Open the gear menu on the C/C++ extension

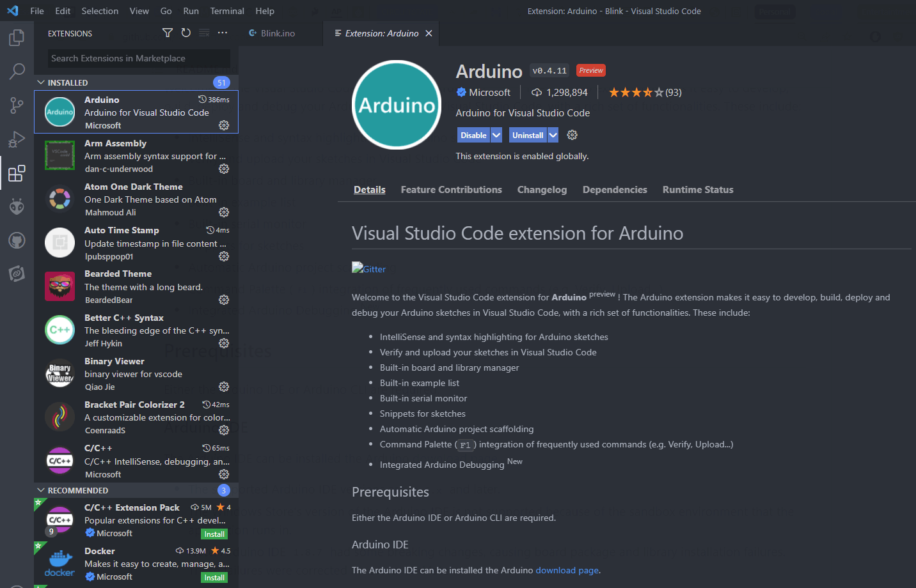[x=224, y=474]
